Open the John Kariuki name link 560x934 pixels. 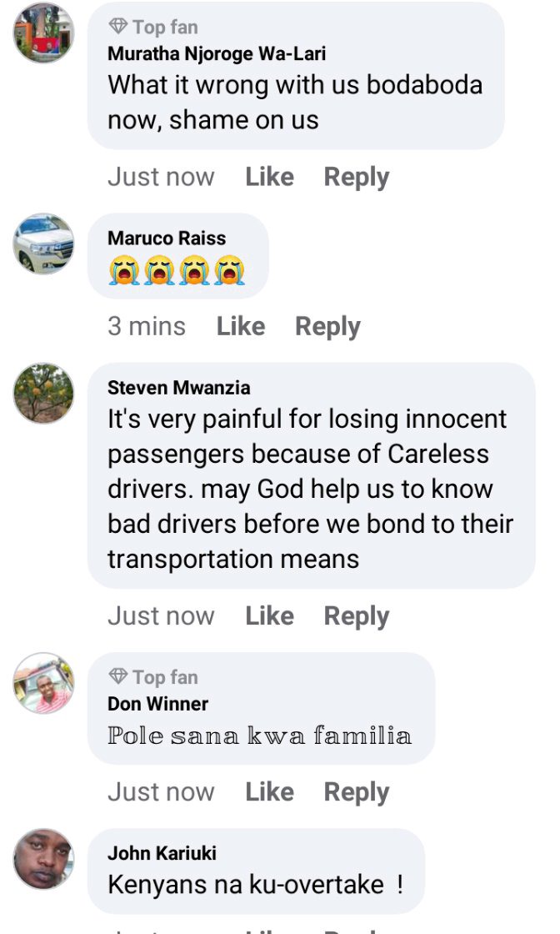pyautogui.click(x=162, y=853)
